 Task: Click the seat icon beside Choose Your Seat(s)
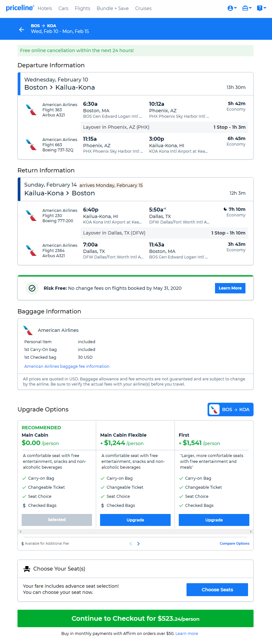click(x=27, y=569)
